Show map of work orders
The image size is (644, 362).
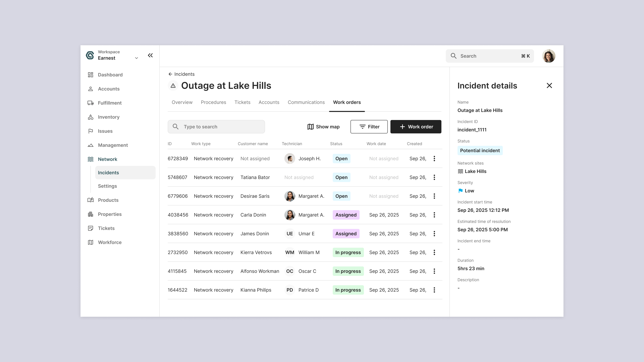(x=323, y=127)
